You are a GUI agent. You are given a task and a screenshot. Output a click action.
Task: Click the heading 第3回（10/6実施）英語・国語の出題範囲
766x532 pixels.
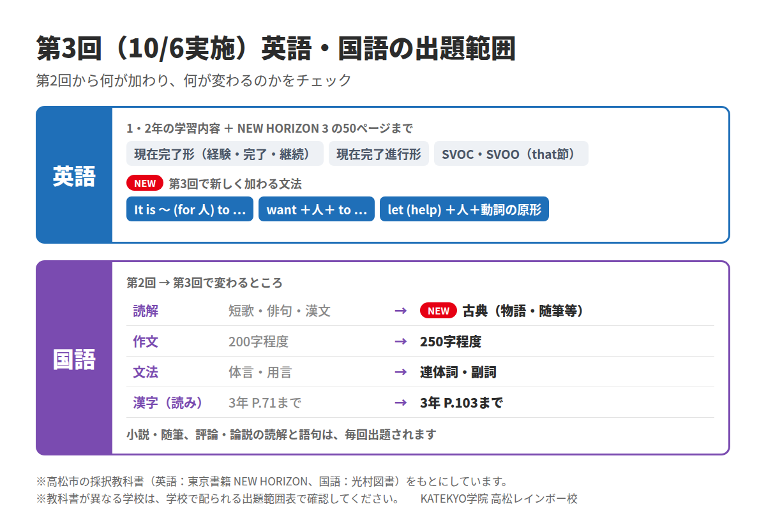(x=276, y=49)
